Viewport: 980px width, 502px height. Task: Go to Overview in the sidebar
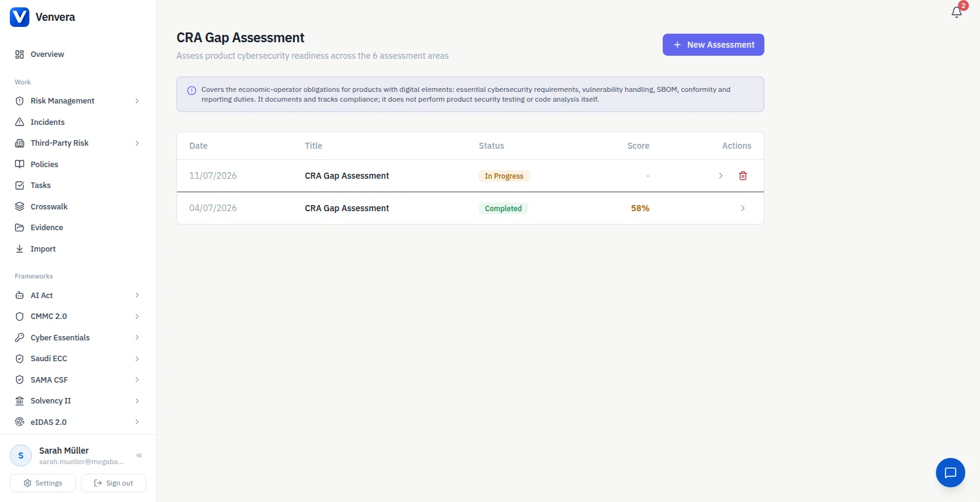pyautogui.click(x=78, y=54)
